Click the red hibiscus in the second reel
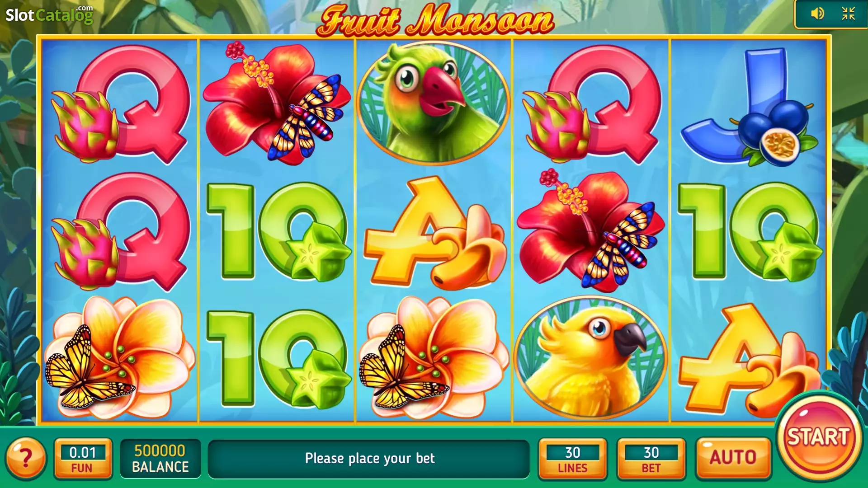The height and width of the screenshot is (488, 868). 277,104
